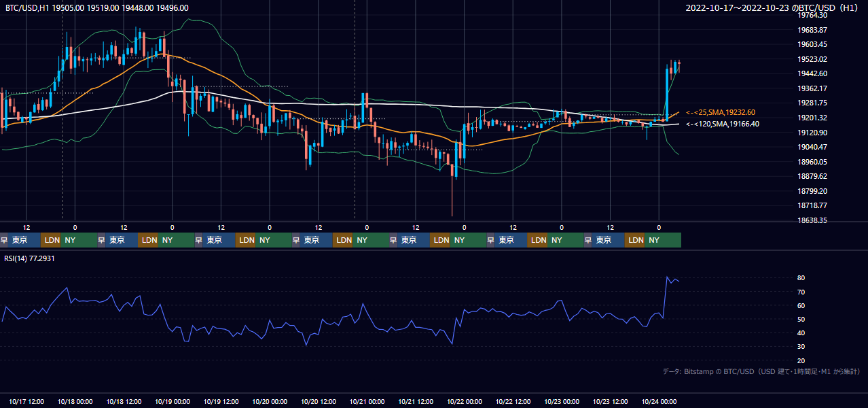Click time axis label 10/20 12:00
Image resolution: width=868 pixels, height=408 pixels.
319,402
